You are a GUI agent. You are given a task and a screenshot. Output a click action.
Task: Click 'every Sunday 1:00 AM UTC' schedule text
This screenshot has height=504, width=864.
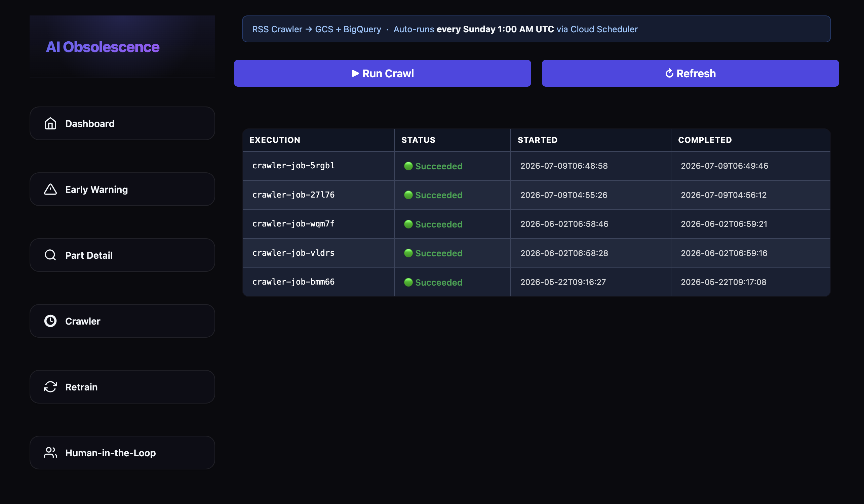pos(495,29)
